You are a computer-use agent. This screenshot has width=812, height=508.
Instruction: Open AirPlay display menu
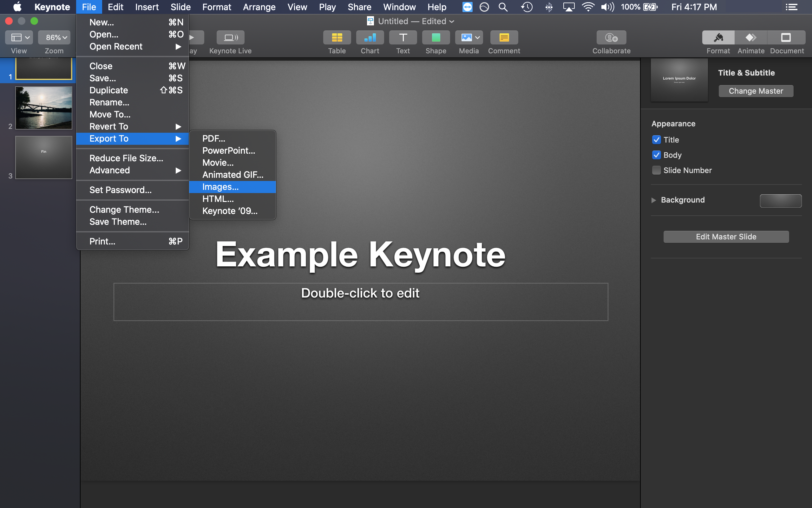(569, 7)
